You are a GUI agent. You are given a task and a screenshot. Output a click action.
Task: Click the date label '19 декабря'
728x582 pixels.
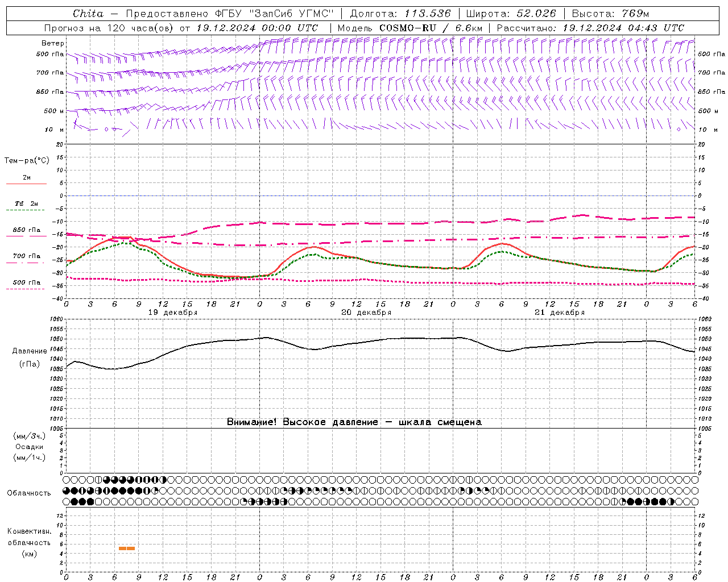pyautogui.click(x=173, y=313)
